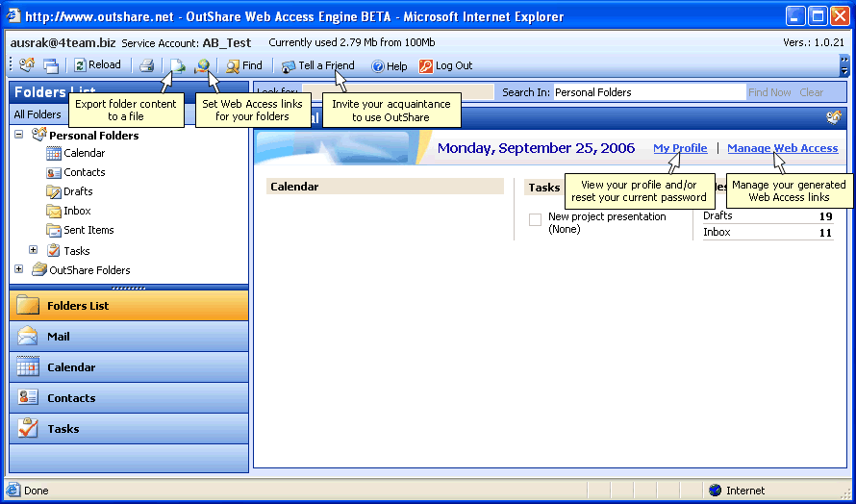The height and width of the screenshot is (504, 856).
Task: Click the Personal Folders house icon
Action: [x=39, y=135]
